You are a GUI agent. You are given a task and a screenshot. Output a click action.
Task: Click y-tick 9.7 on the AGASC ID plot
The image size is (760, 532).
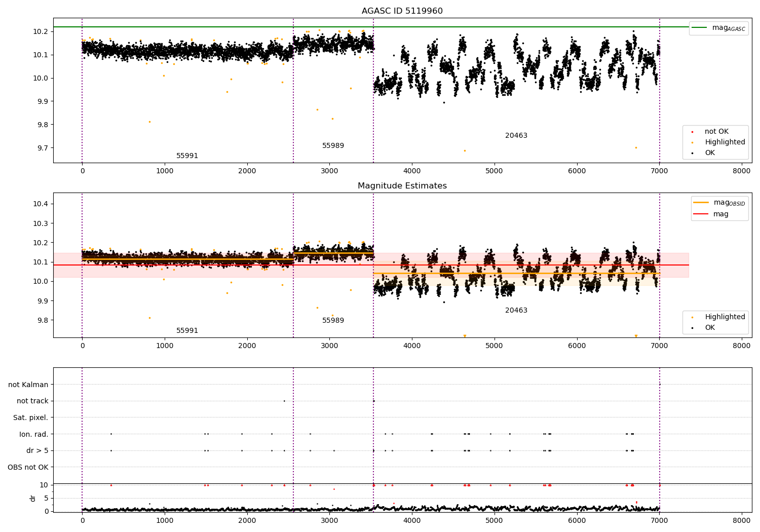click(x=42, y=148)
